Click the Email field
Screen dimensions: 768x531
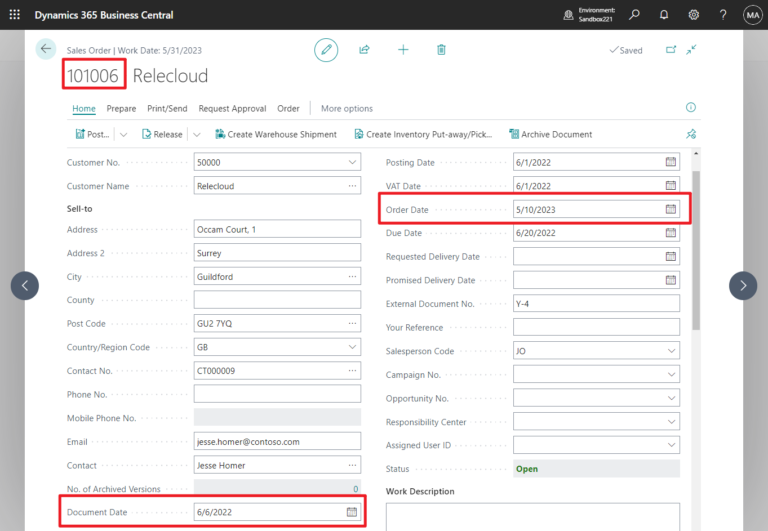point(277,441)
